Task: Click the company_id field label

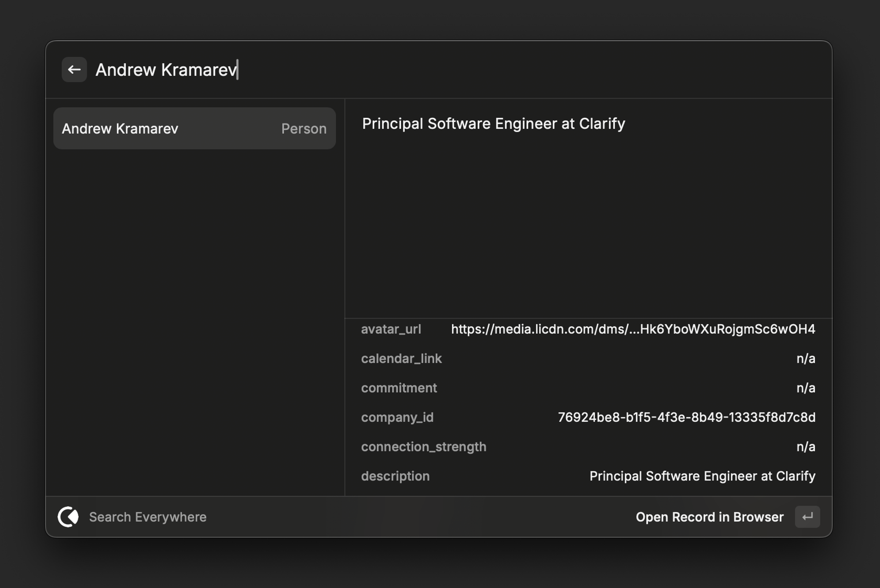Action: tap(397, 417)
